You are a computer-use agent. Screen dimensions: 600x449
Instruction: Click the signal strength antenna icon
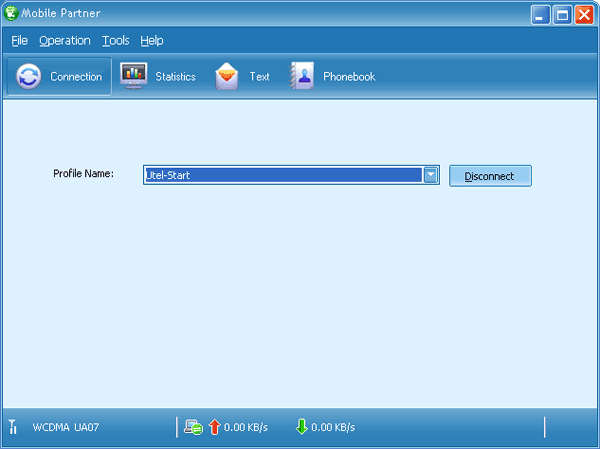13,426
